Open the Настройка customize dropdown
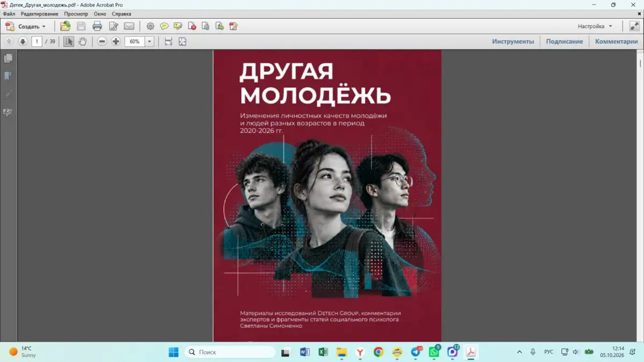 point(595,26)
